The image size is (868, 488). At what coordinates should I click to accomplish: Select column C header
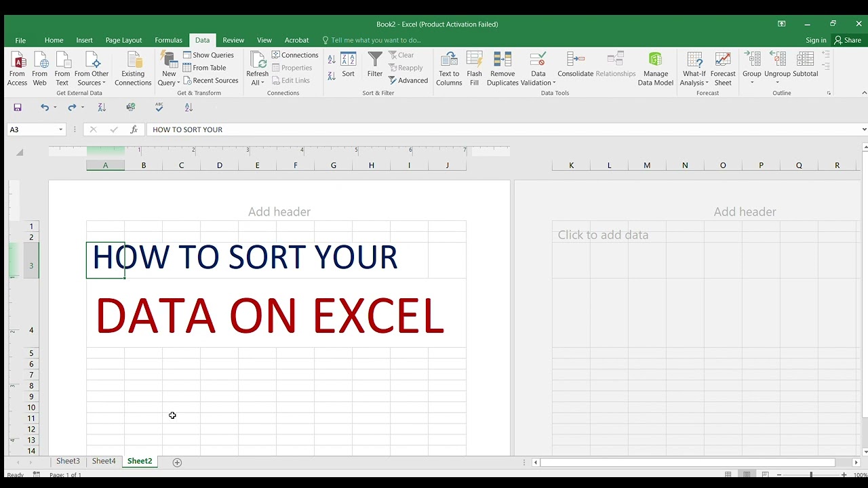181,165
